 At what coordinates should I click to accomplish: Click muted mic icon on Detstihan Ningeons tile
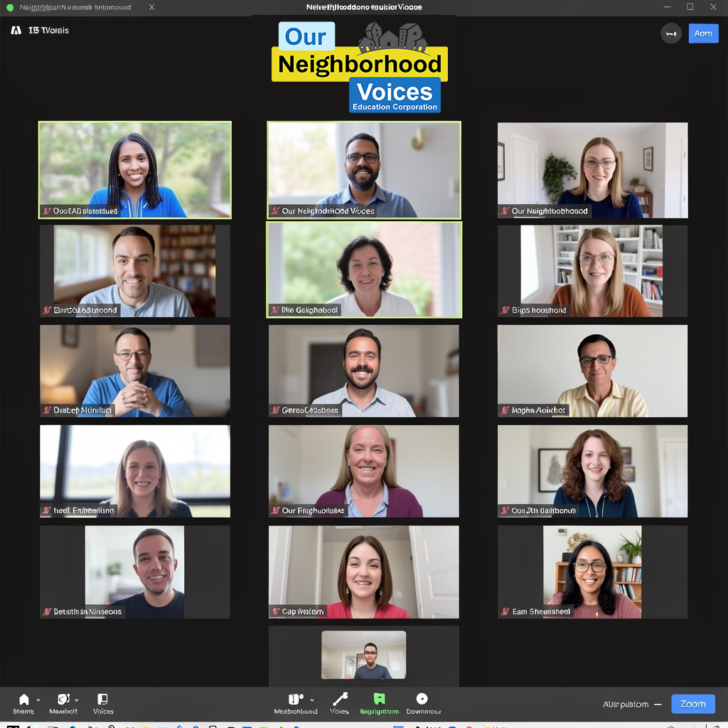(x=46, y=611)
